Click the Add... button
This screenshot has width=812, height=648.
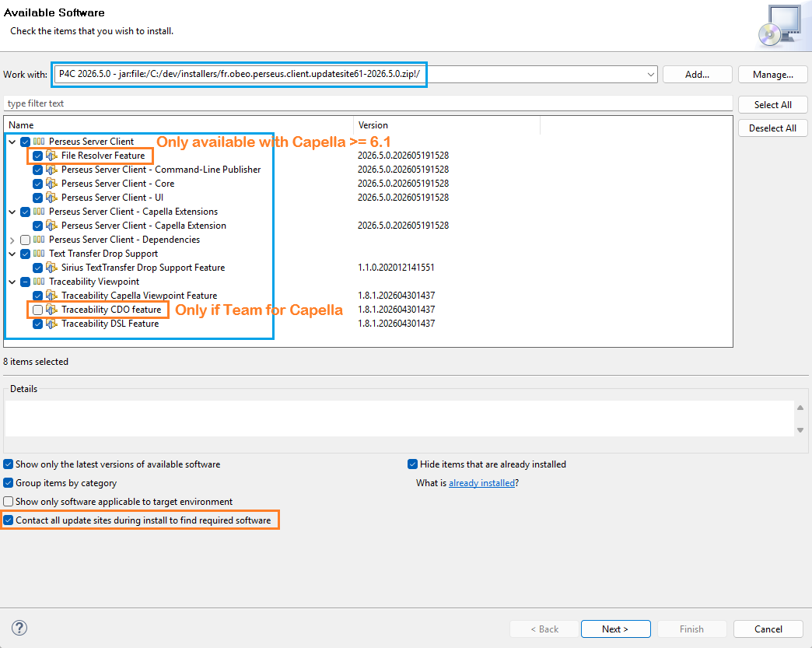click(697, 75)
